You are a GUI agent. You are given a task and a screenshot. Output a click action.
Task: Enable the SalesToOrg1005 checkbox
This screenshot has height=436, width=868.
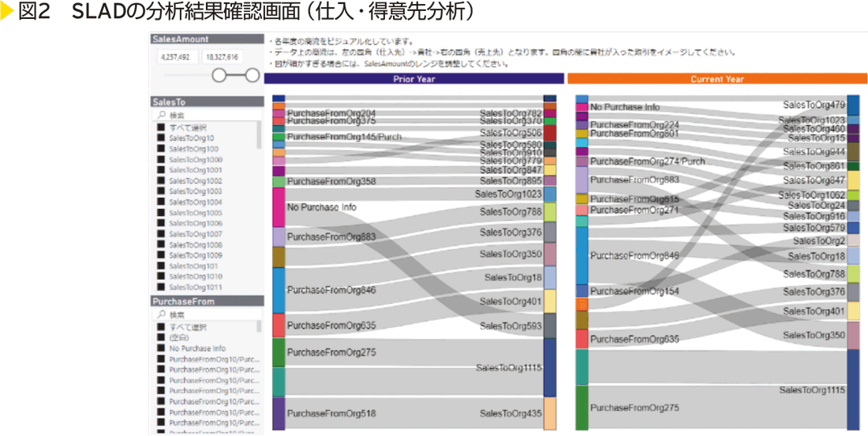click(161, 213)
